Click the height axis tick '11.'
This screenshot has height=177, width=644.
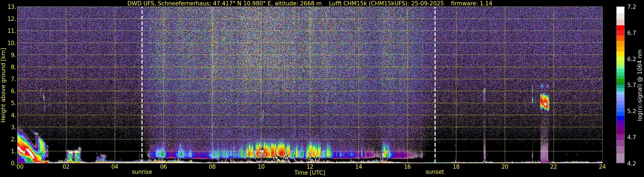coord(12,31)
